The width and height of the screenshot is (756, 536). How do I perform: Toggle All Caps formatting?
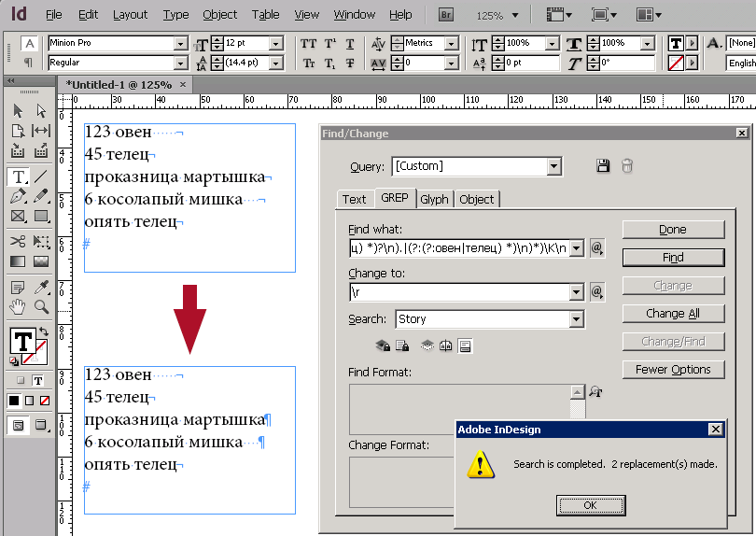[309, 44]
